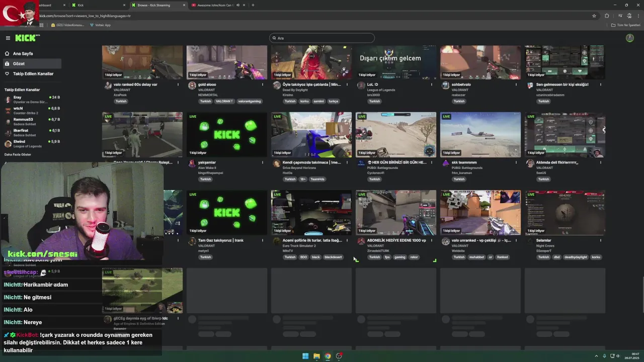Screen dimensions: 644x362
Task: Open options menu for yakşamlar stream
Action: point(263,162)
